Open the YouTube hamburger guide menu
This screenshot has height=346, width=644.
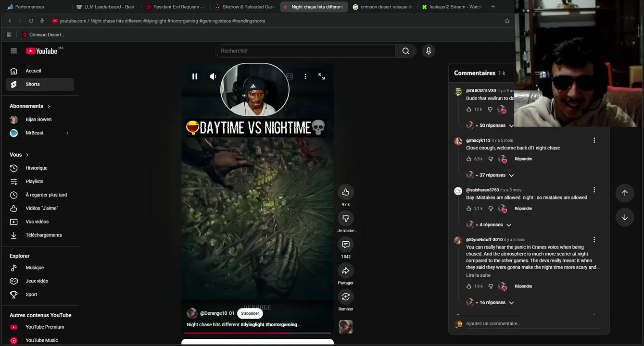(13, 51)
